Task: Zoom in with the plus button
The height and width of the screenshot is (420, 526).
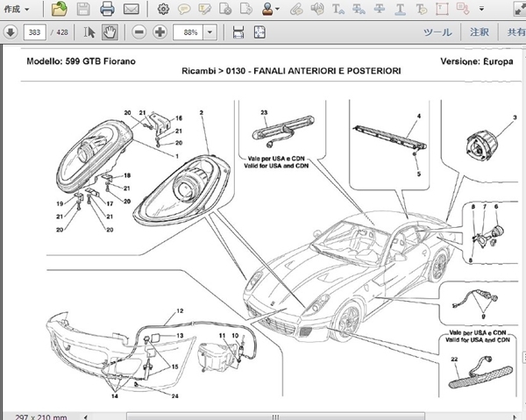Action: point(160,32)
